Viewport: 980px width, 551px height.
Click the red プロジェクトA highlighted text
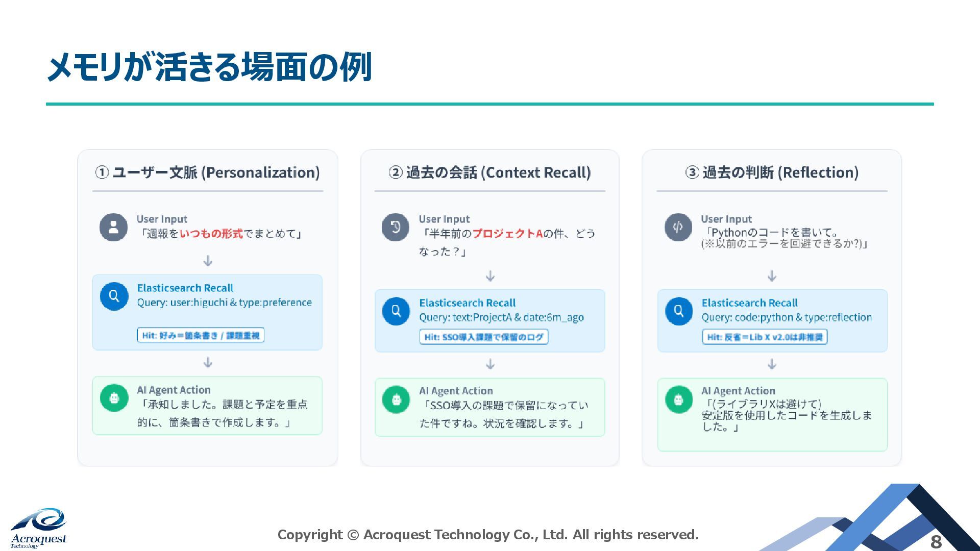click(507, 234)
